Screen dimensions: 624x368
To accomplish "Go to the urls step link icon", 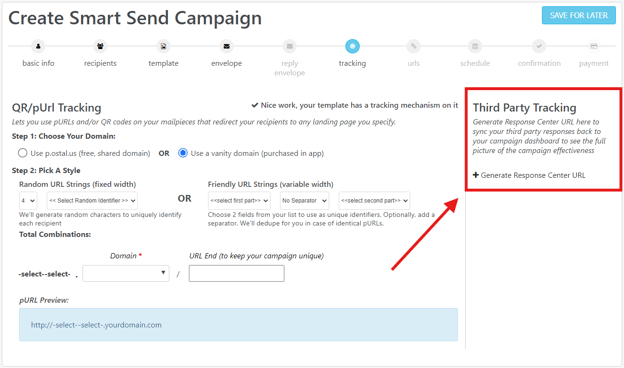I will 413,47.
